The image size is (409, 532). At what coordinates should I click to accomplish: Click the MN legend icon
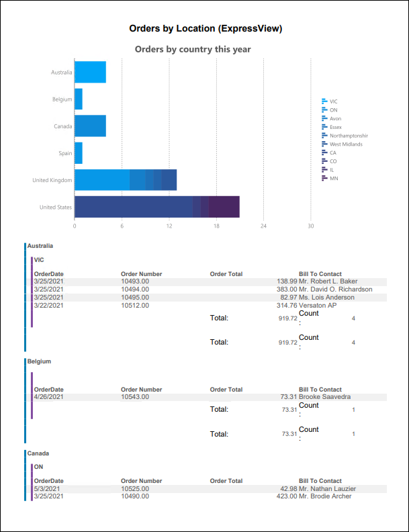point(324,178)
